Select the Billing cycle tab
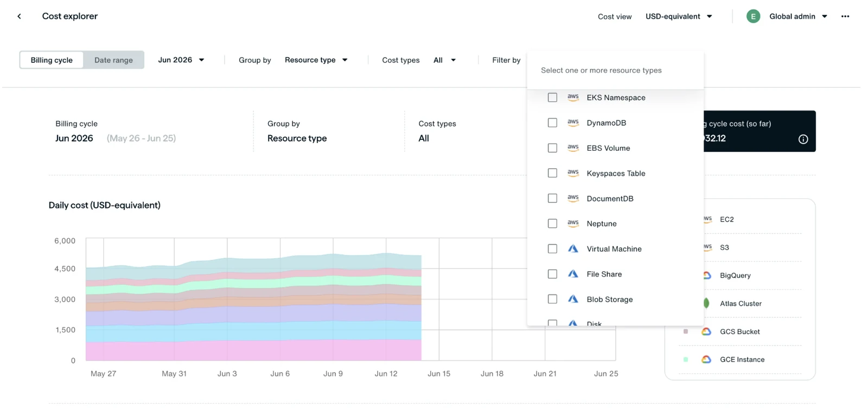 pos(52,60)
